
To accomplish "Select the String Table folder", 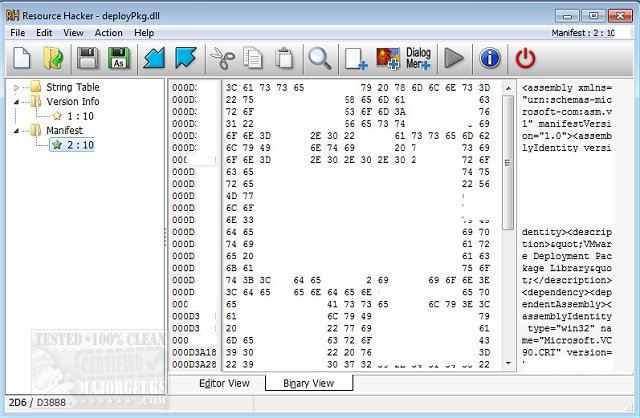I will tap(73, 87).
